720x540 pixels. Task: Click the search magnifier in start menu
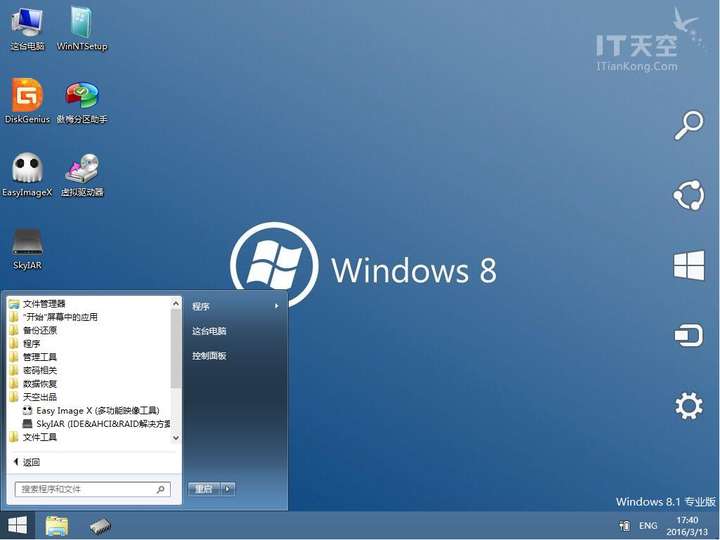(x=160, y=489)
